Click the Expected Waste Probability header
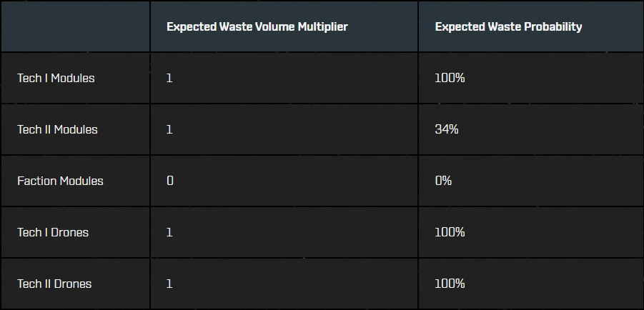 pos(508,26)
